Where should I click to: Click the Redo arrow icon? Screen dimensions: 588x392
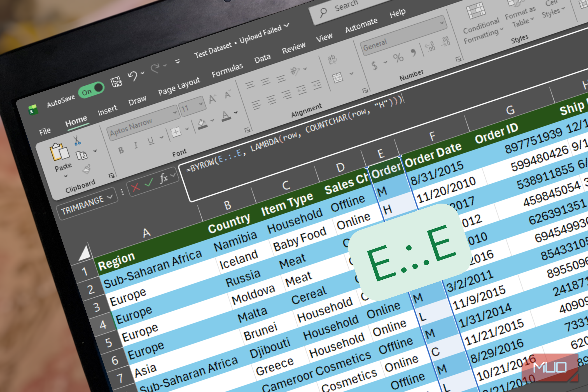coord(155,68)
